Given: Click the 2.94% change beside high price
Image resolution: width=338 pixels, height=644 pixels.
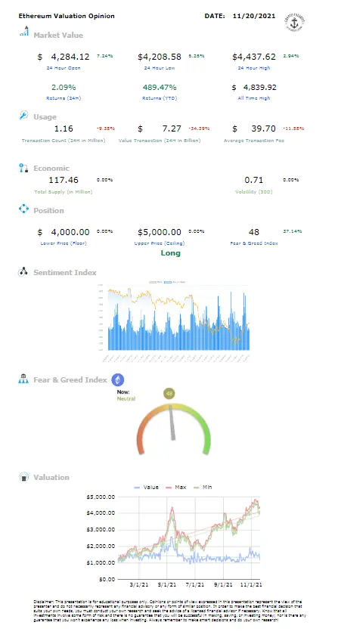Looking at the screenshot, I should pyautogui.click(x=291, y=56).
